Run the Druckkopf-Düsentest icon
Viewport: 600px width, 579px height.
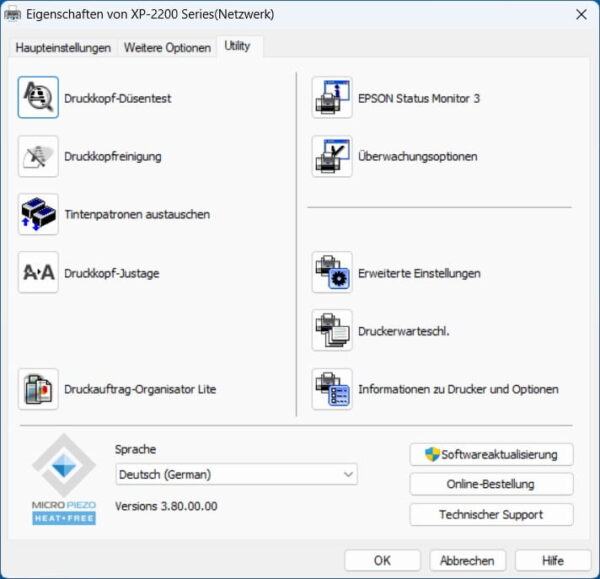(38, 97)
